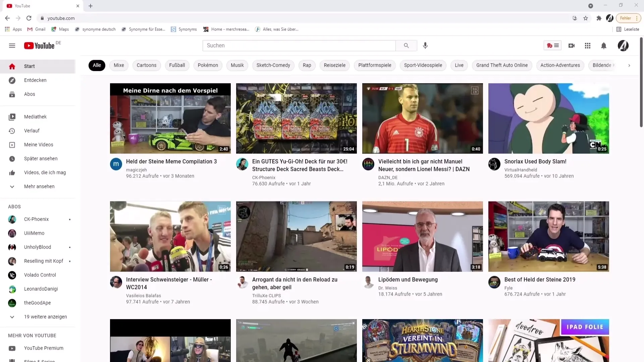Play Manuel Neuer DAZN thumbnail

(x=423, y=119)
